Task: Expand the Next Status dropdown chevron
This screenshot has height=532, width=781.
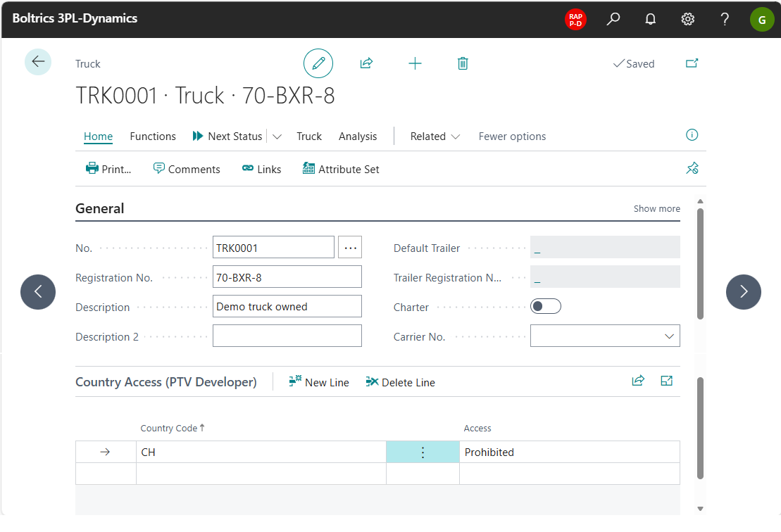Action: click(x=277, y=136)
